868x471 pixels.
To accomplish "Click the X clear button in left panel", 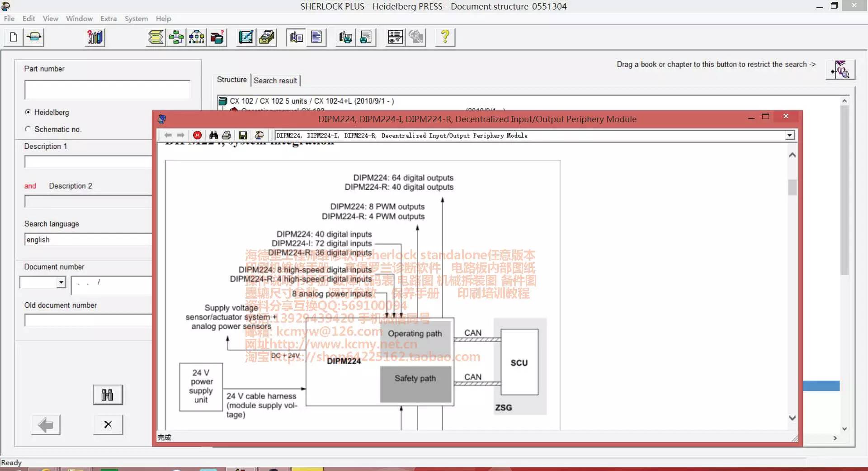I will click(x=108, y=425).
